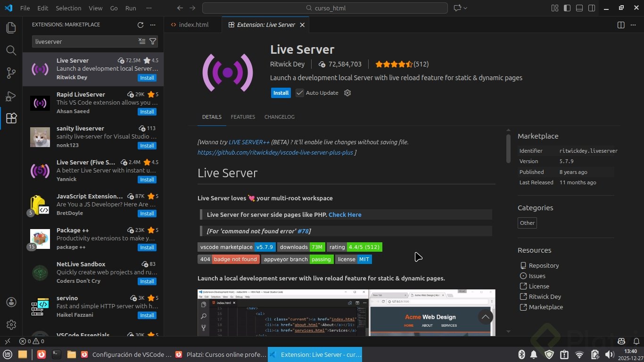This screenshot has height=362, width=644.
Task: Open the Explorer view in the activity bar
Action: click(11, 28)
